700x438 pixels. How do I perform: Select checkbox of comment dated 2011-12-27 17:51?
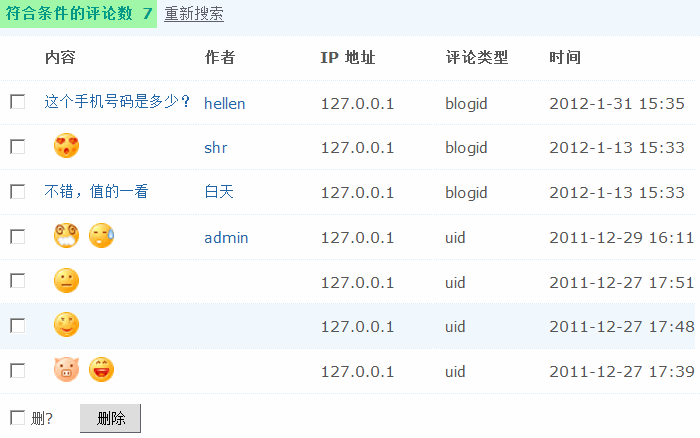coord(17,281)
